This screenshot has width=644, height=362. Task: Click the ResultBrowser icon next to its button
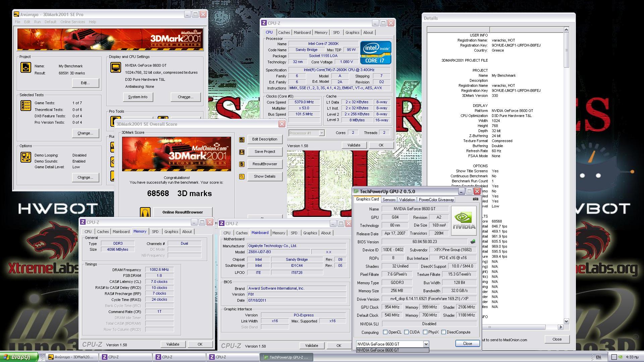click(242, 164)
